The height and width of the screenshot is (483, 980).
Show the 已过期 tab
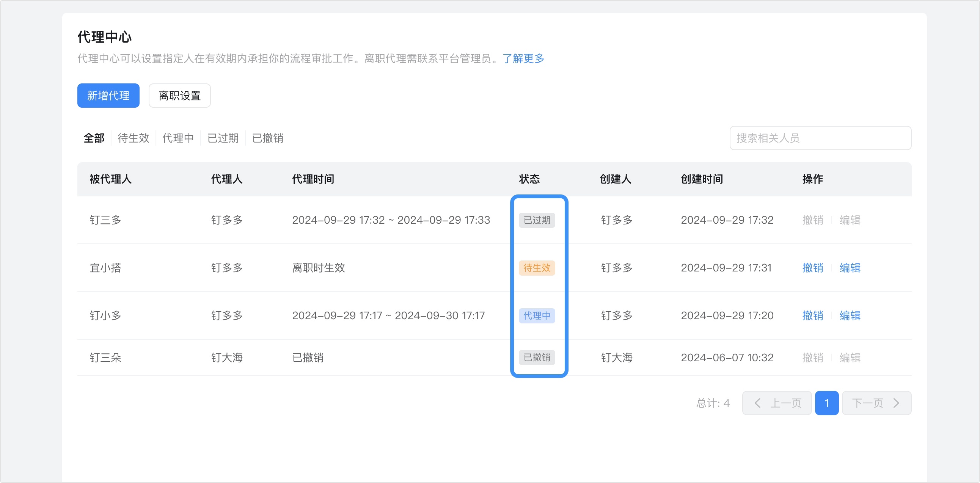tap(223, 138)
